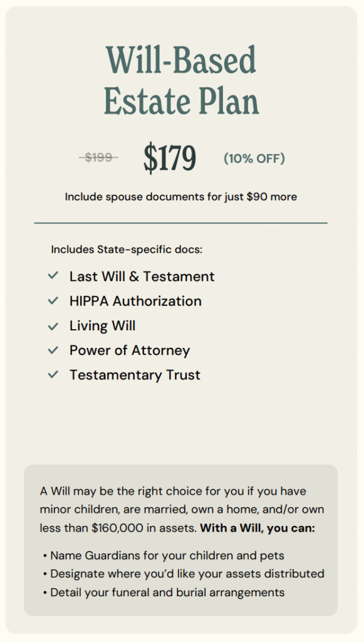Select the HIPPA Authorization item
The height and width of the screenshot is (642, 364).
point(135,301)
